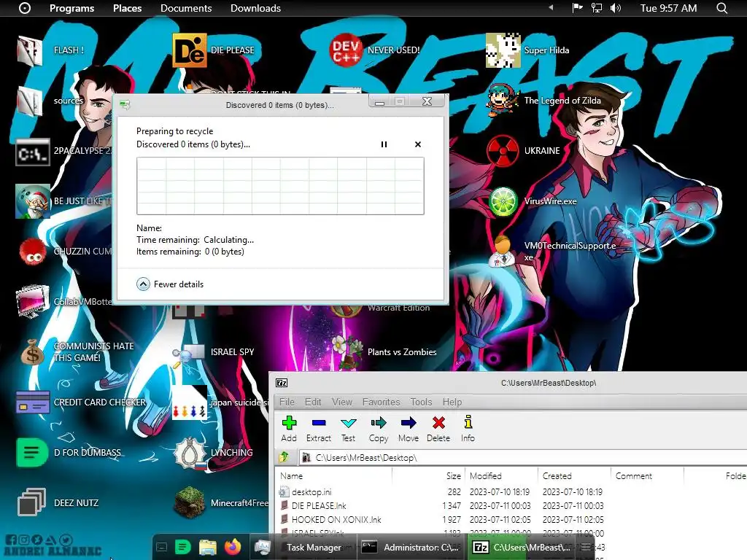Click the volume speaker tray icon
Image resolution: width=747 pixels, height=560 pixels.
pos(616,8)
